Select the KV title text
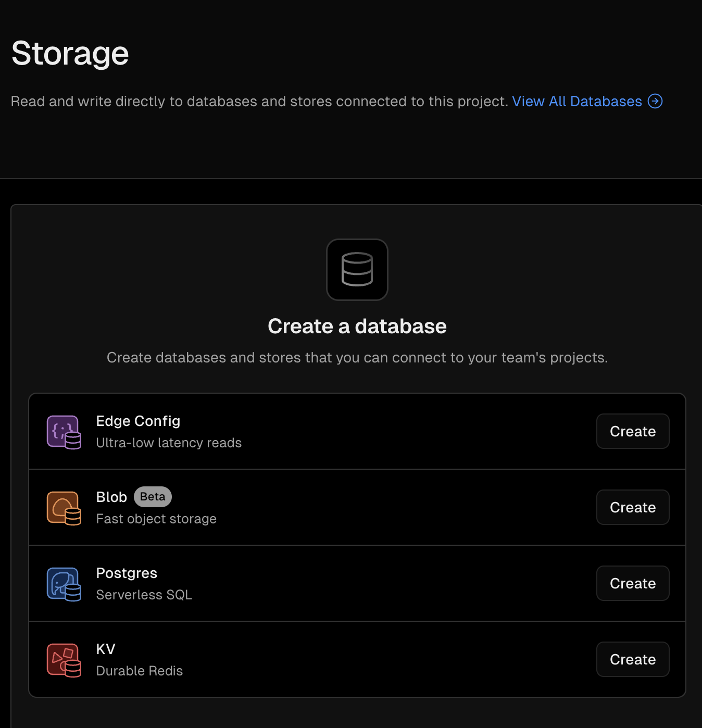 (x=106, y=649)
